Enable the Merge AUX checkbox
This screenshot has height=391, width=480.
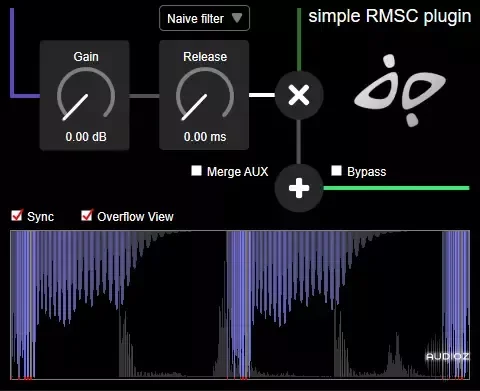click(196, 171)
